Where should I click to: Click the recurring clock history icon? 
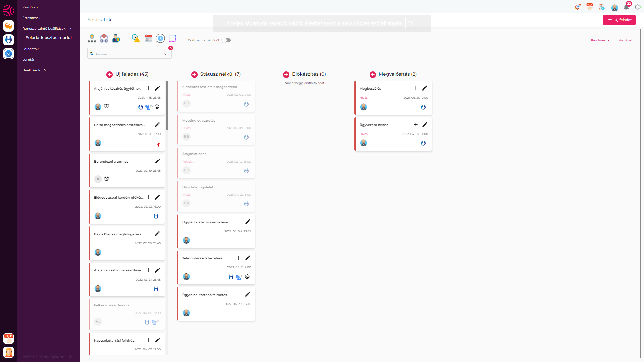160,38
